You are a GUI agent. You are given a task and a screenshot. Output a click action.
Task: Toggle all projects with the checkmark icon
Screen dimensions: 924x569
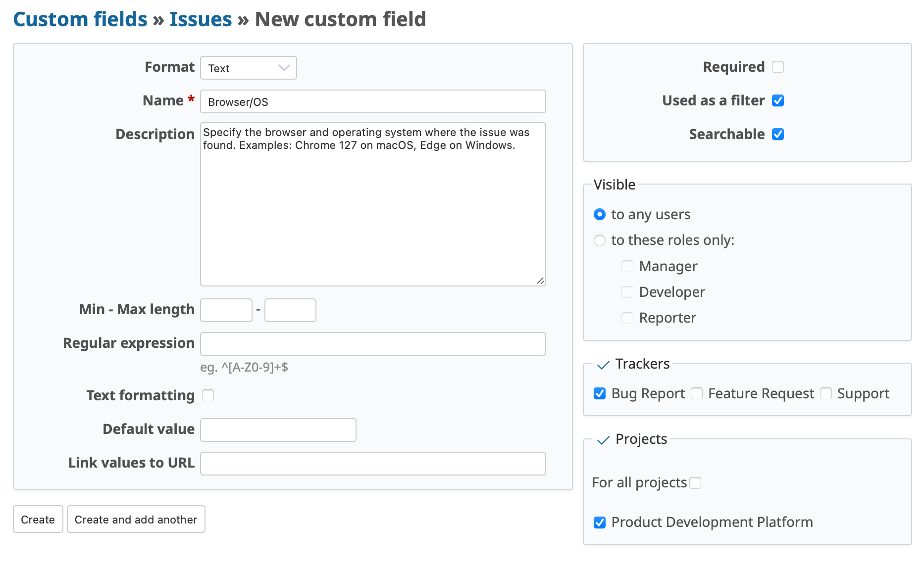click(x=603, y=439)
